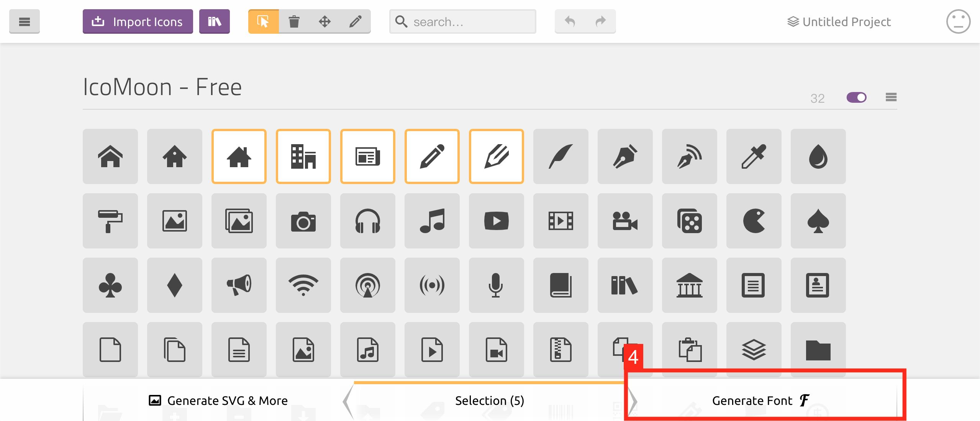This screenshot has height=421, width=980.
Task: Deselect the selected pencil icon
Action: tap(432, 156)
